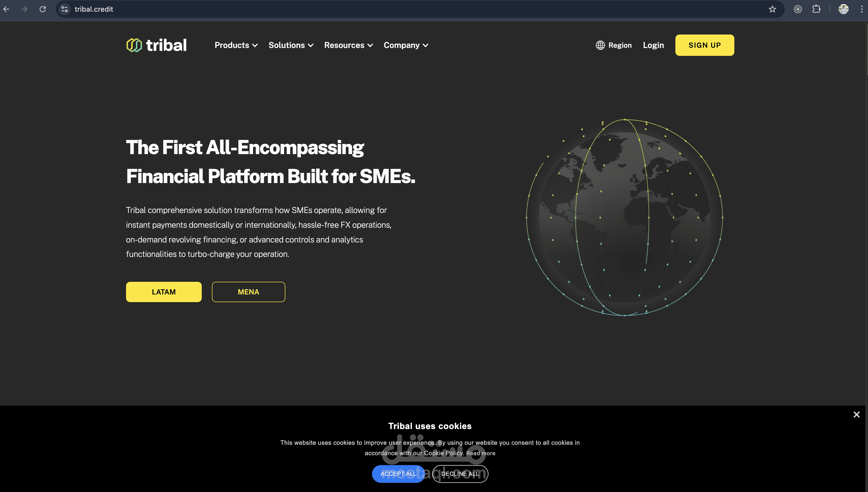Expand the Products menu
Image resolution: width=868 pixels, height=492 pixels.
click(236, 45)
